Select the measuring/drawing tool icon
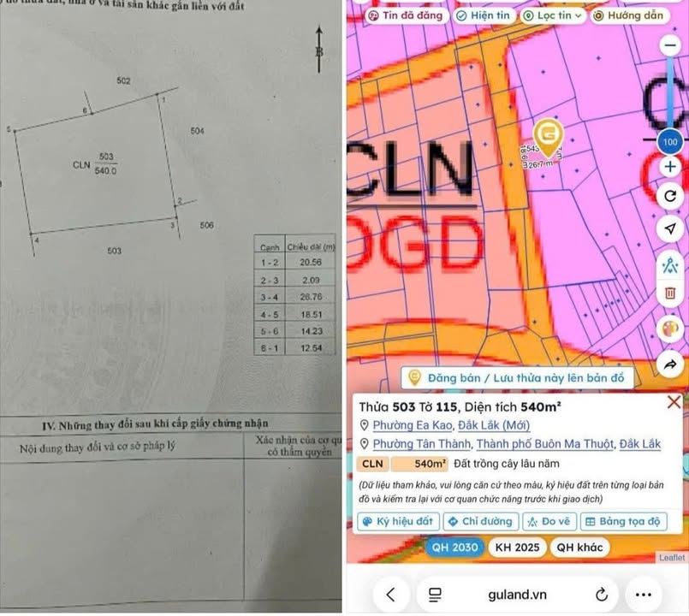This screenshot has height=616, width=689. pyautogui.click(x=671, y=264)
